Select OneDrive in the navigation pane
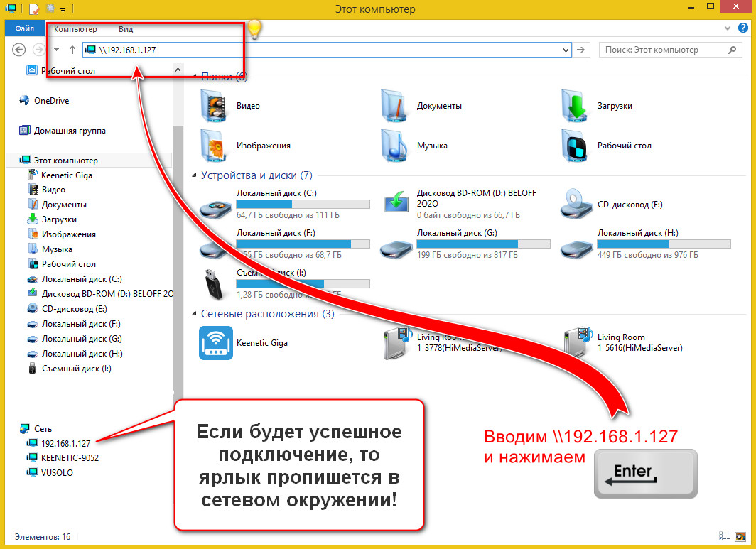The width and height of the screenshot is (756, 549). coord(44,100)
